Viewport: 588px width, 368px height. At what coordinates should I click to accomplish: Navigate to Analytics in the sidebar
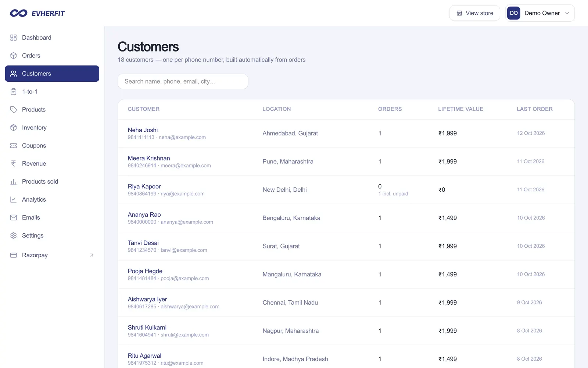52,200
